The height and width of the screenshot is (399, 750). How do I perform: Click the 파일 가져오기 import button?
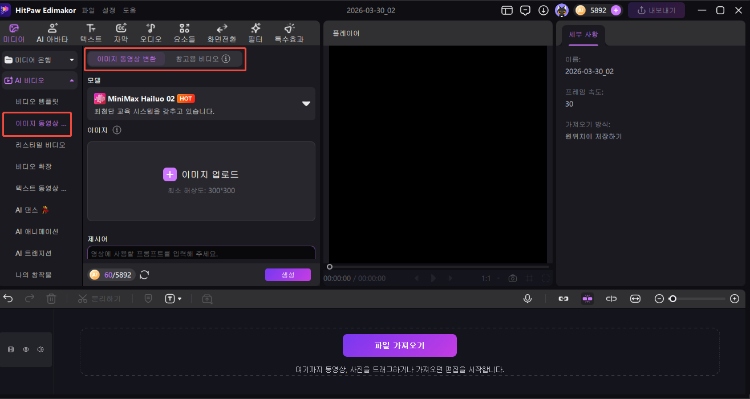400,345
